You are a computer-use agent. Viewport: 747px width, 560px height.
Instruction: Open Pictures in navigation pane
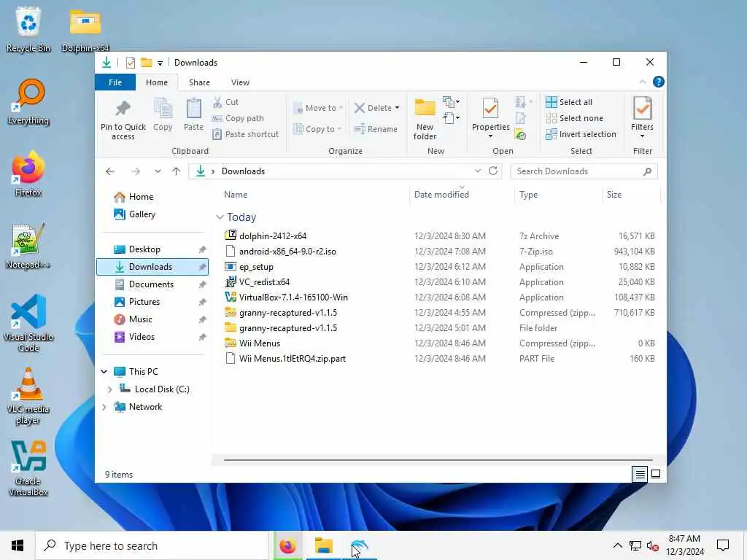[x=144, y=302]
